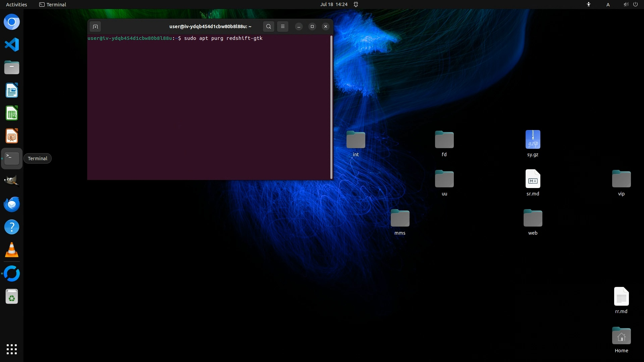Image resolution: width=644 pixels, height=362 pixels.
Task: Show all applications grid
Action: point(12,349)
